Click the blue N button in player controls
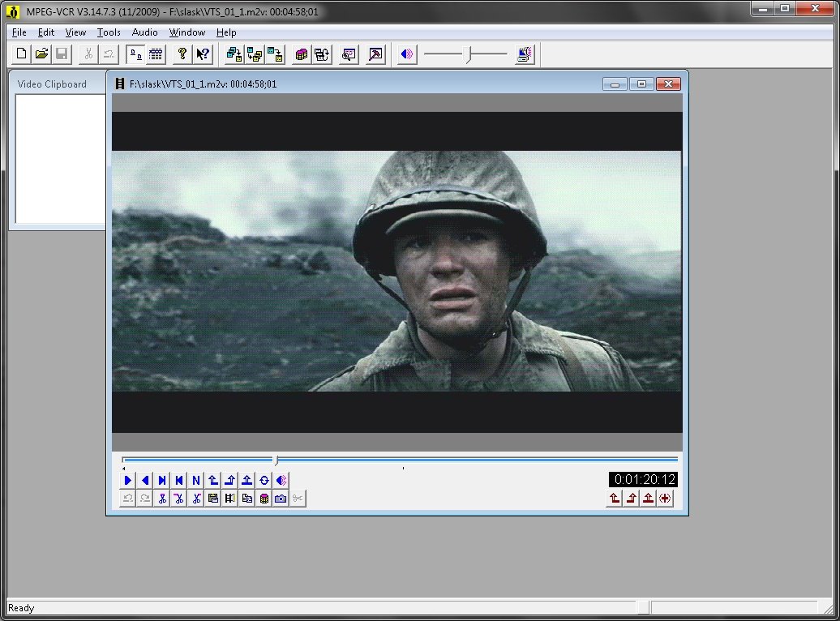This screenshot has width=840, height=621. (x=196, y=480)
